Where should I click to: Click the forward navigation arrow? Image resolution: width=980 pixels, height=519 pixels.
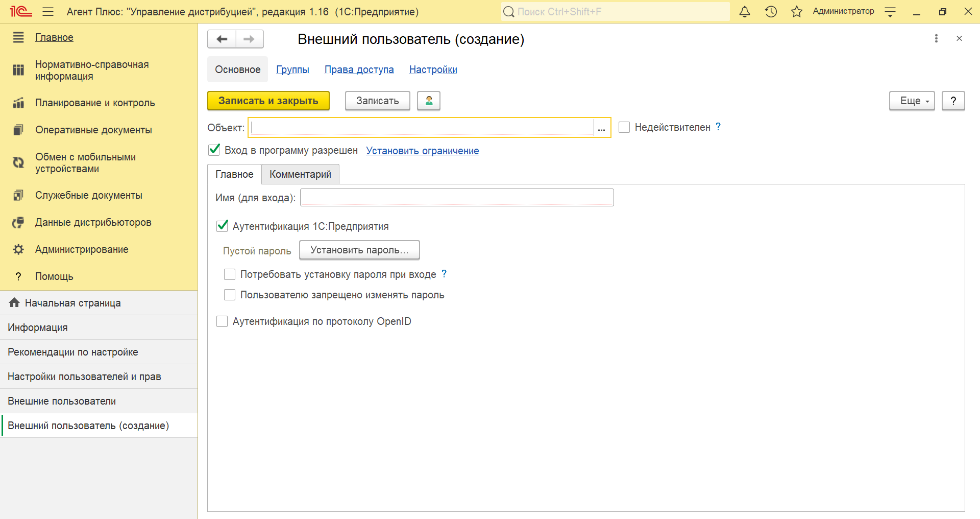click(249, 39)
